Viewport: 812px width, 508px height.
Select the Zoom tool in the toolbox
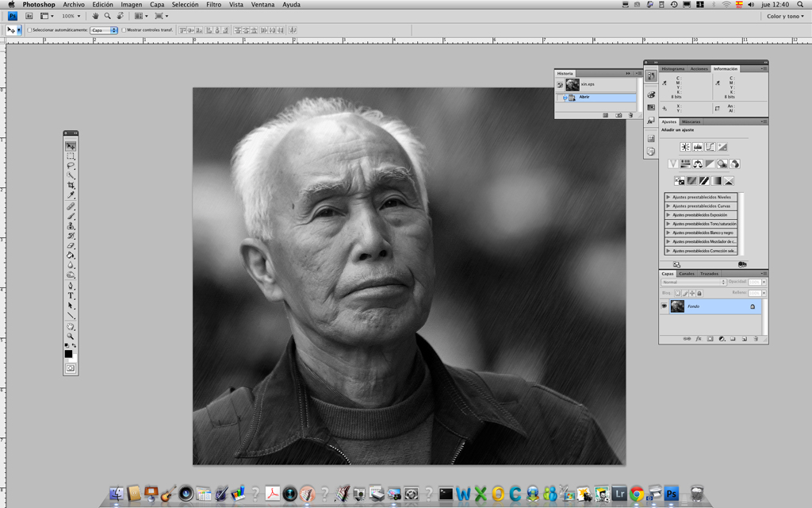pos(71,337)
